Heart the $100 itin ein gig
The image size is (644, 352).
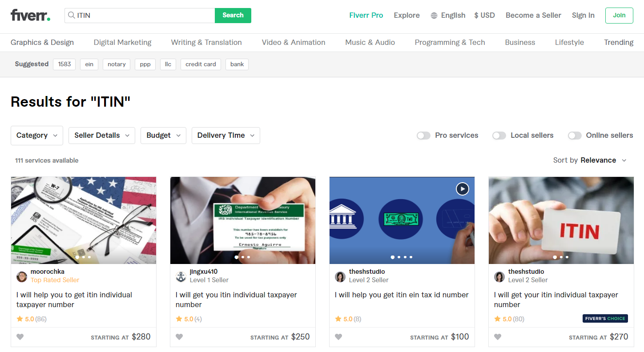(x=338, y=337)
